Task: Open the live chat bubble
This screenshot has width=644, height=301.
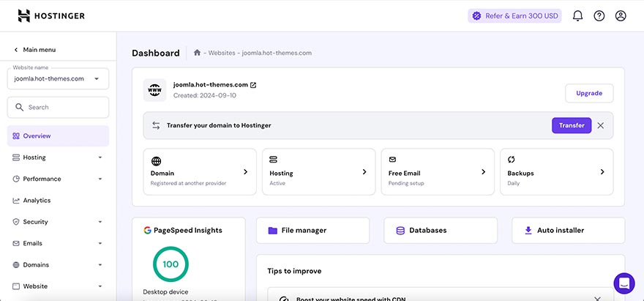Action: click(624, 283)
